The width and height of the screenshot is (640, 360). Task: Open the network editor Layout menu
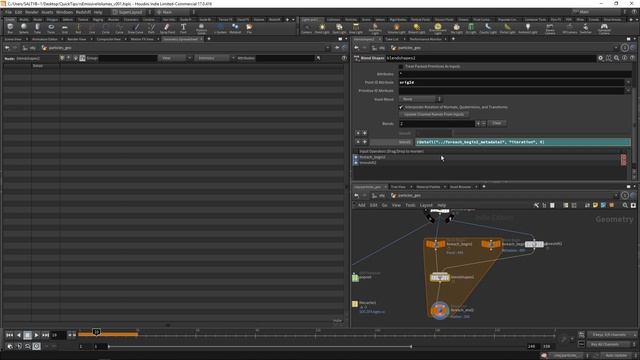(426, 205)
